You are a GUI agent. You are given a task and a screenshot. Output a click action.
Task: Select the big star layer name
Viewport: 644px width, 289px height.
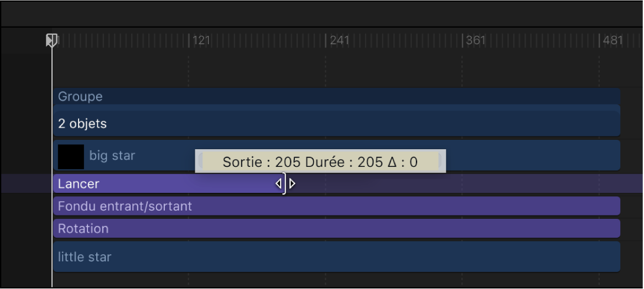click(x=112, y=156)
